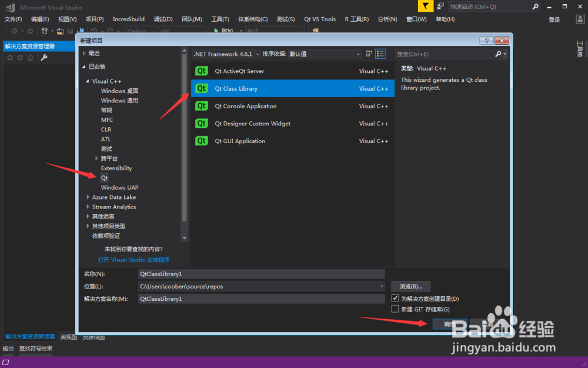
Task: Select the Extensibility tree item
Action: point(116,168)
